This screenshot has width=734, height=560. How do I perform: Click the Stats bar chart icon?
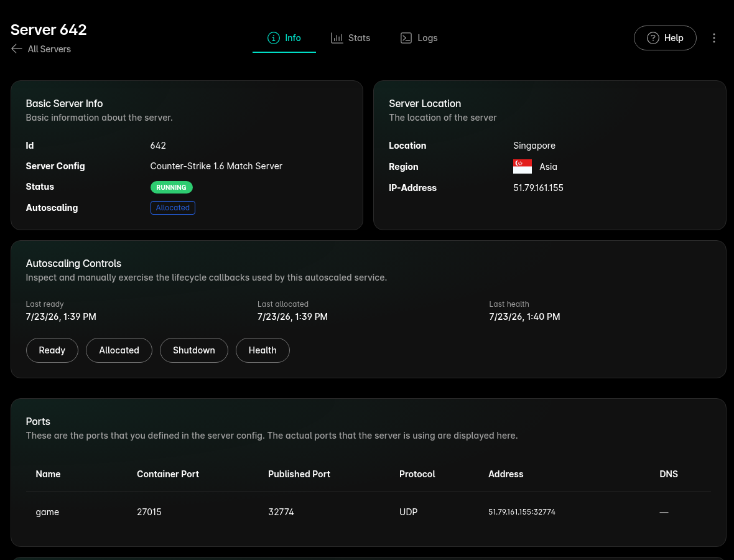coord(337,38)
